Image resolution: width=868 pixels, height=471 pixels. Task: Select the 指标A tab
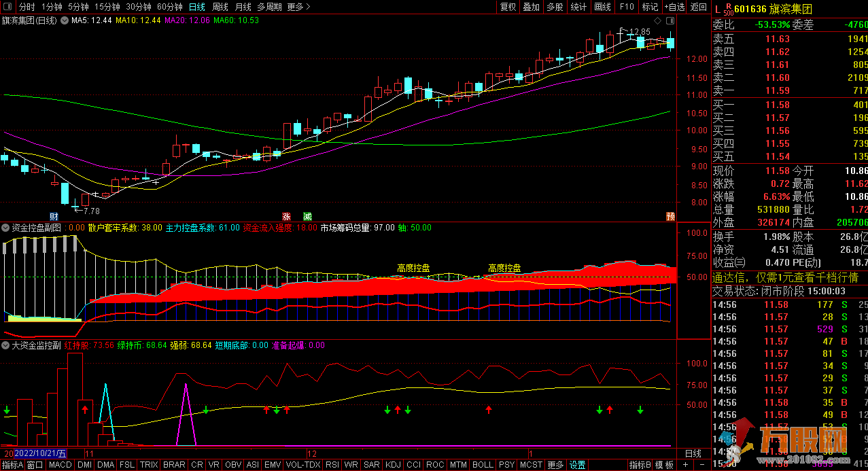coord(12,465)
